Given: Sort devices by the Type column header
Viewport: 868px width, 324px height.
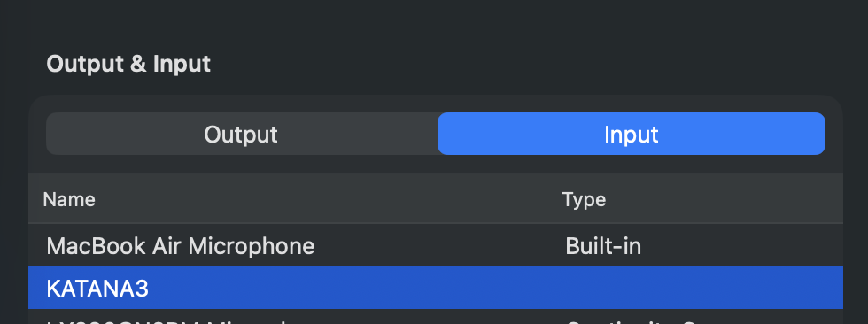Looking at the screenshot, I should (x=584, y=199).
